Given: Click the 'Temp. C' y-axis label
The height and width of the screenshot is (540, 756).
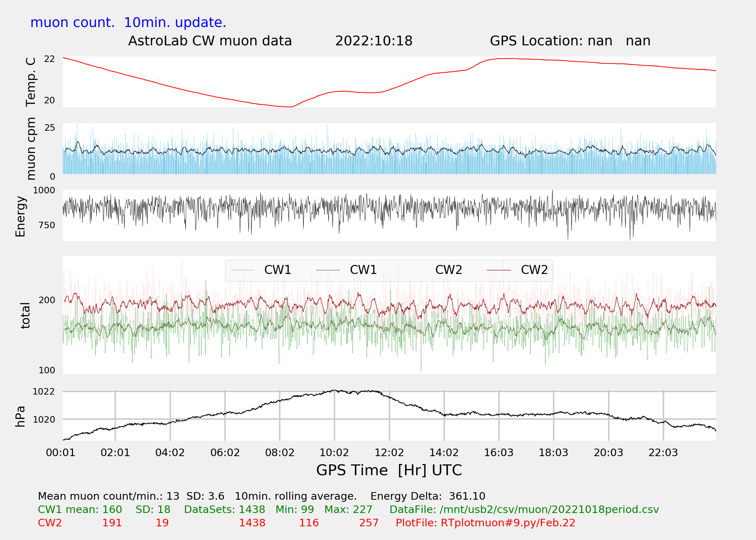Looking at the screenshot, I should (31, 82).
